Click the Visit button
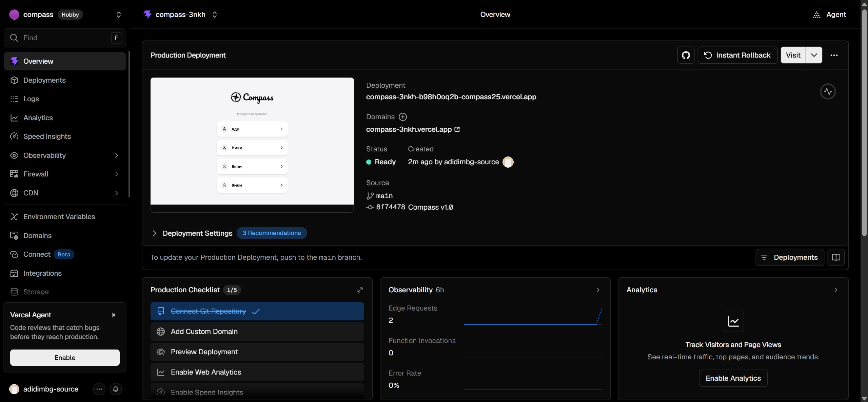Image resolution: width=868 pixels, height=402 pixels. click(x=793, y=55)
